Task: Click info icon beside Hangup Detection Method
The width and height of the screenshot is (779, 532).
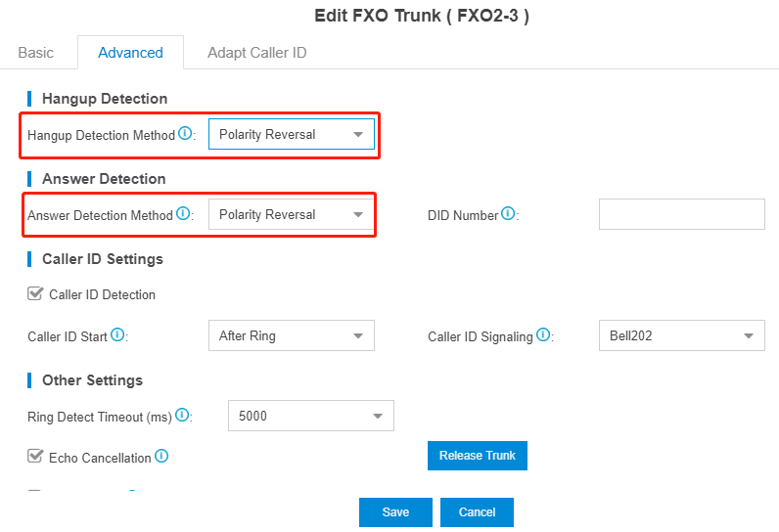Action: click(185, 134)
